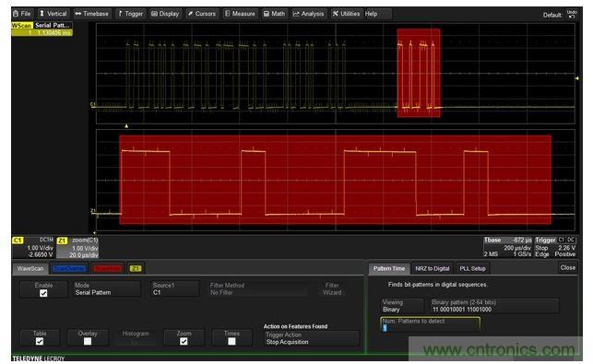
Task: Switch to the NRZ to Digital tab
Action: tap(433, 268)
